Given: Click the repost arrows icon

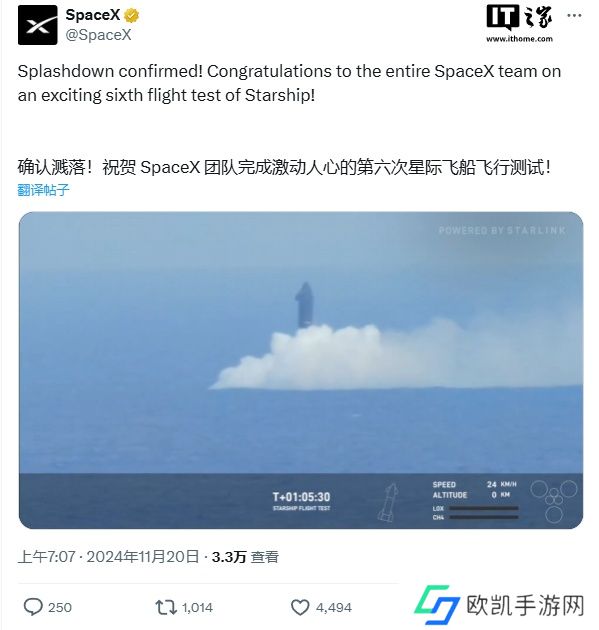Looking at the screenshot, I should pyautogui.click(x=166, y=607).
